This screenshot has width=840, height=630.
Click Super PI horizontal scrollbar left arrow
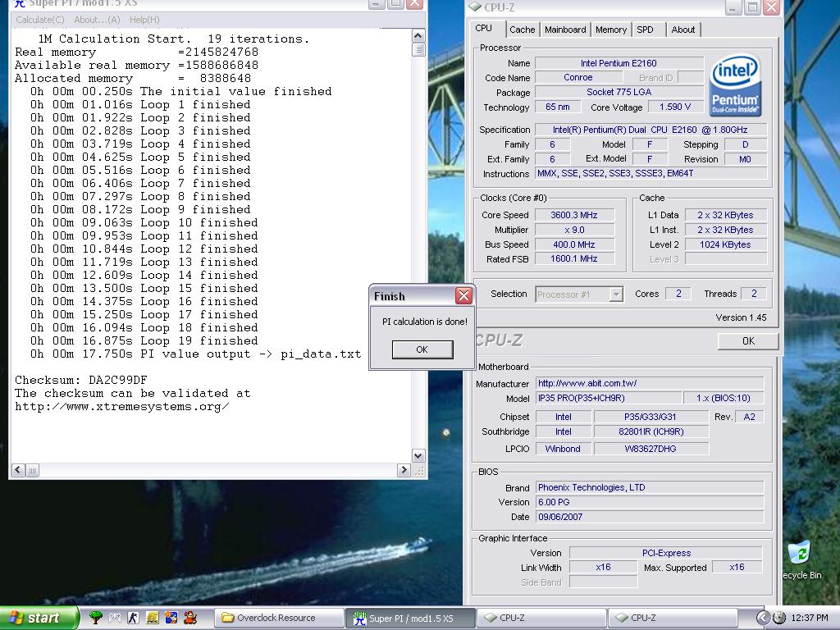click(18, 470)
